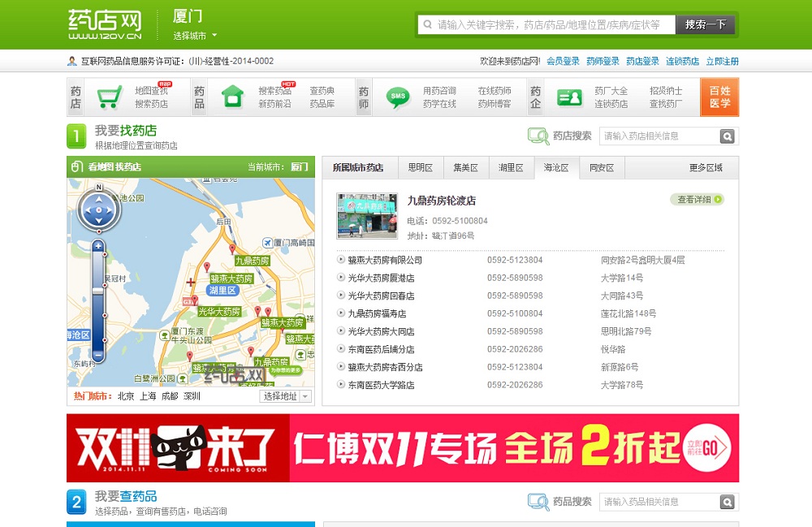This screenshot has height=527, width=812.
Task: Open the 立即注册 register link
Action: (x=722, y=61)
